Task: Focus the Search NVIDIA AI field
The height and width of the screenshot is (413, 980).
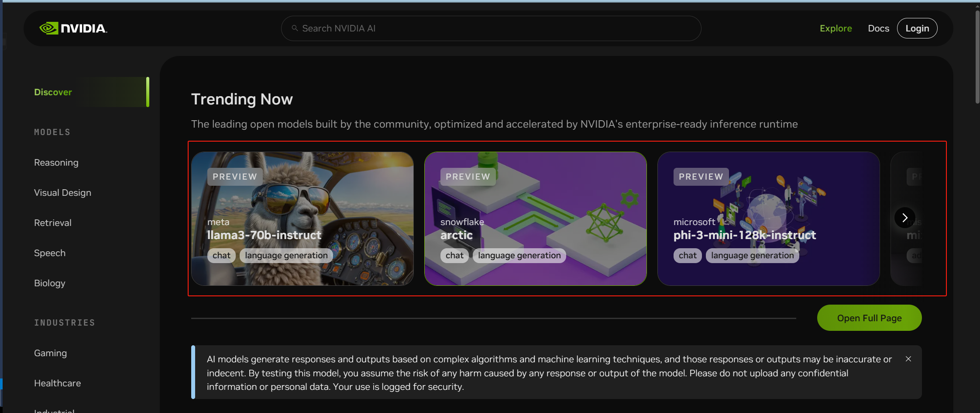Action: 491,28
